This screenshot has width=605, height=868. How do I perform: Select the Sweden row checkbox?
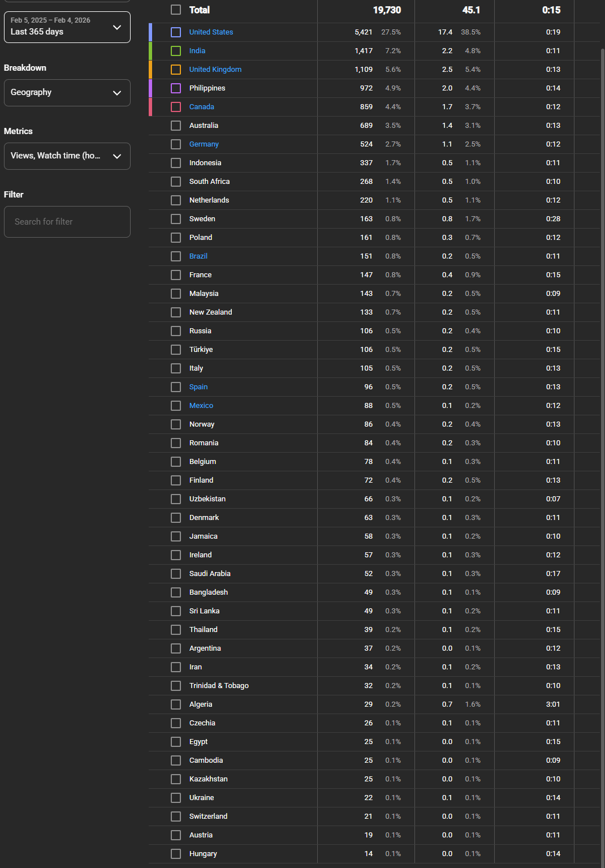coord(176,219)
